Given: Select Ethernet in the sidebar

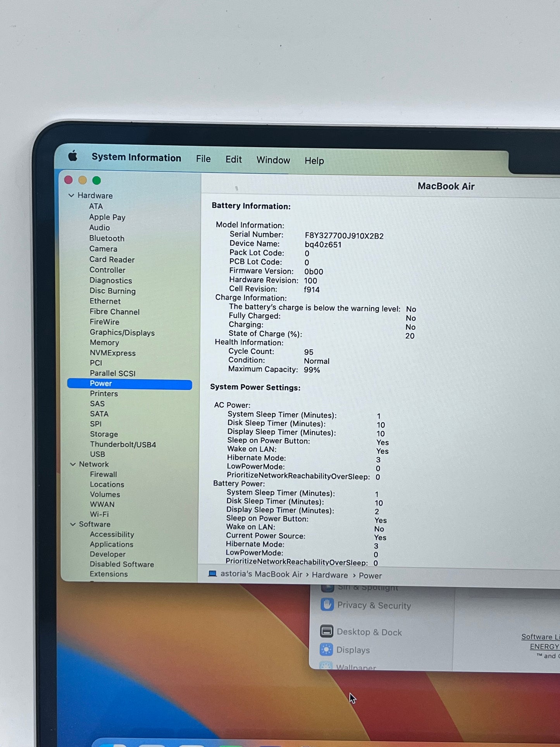Looking at the screenshot, I should 105,301.
